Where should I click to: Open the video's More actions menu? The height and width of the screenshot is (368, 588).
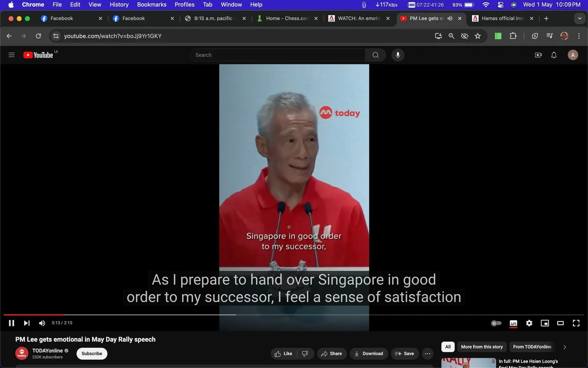point(427,353)
